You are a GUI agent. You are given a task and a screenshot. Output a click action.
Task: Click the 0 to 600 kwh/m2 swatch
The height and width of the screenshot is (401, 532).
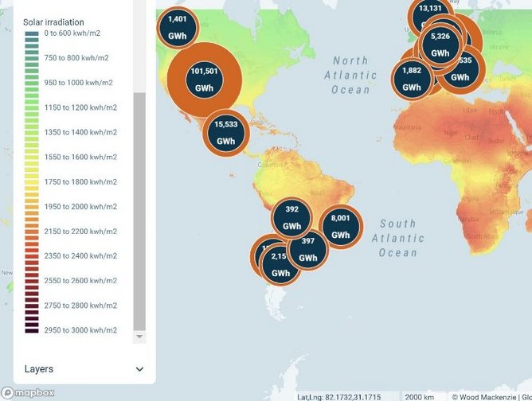pos(31,34)
